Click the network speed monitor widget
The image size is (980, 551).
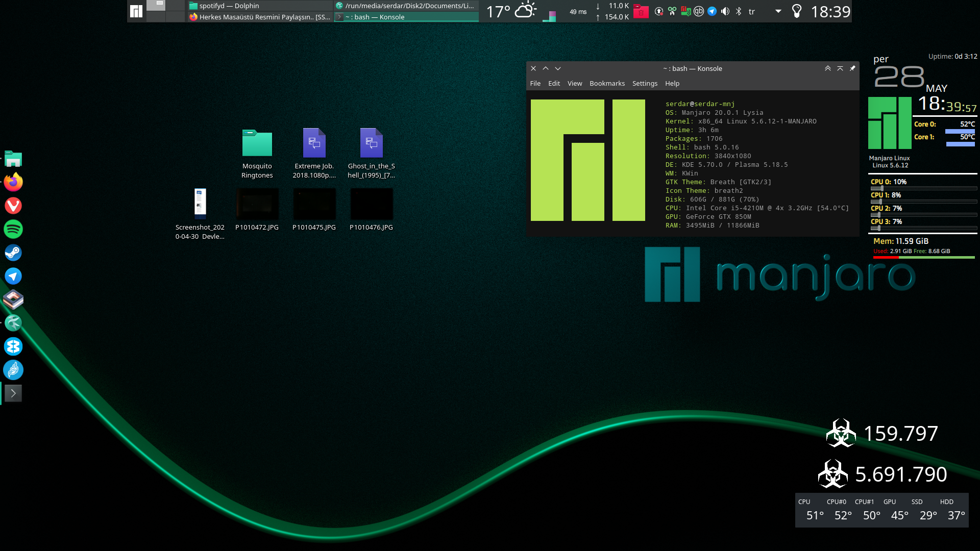click(612, 11)
